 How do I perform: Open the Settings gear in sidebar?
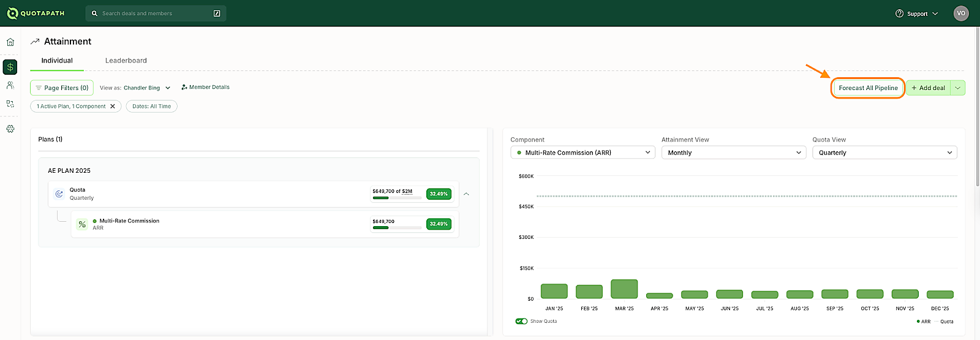coord(10,129)
